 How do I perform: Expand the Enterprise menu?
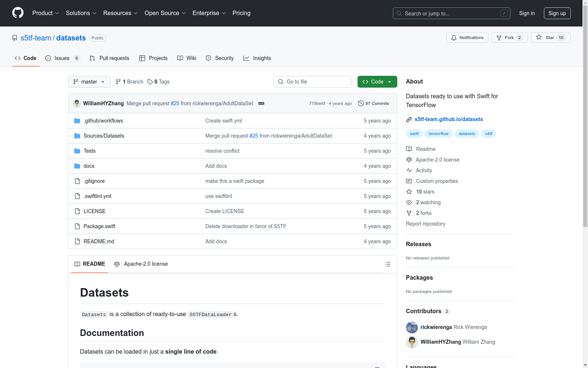[x=209, y=13]
